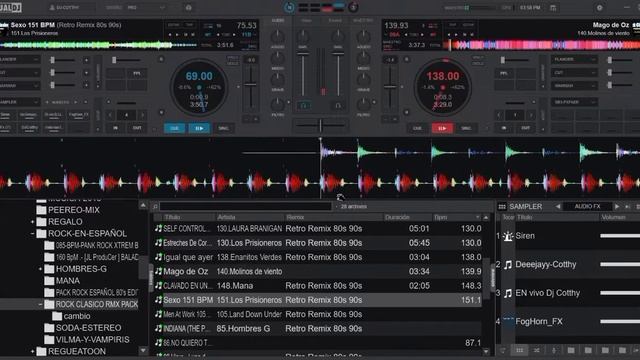The height and width of the screenshot is (360, 640).
Task: Play or pause the right deck
Action: coord(442,128)
